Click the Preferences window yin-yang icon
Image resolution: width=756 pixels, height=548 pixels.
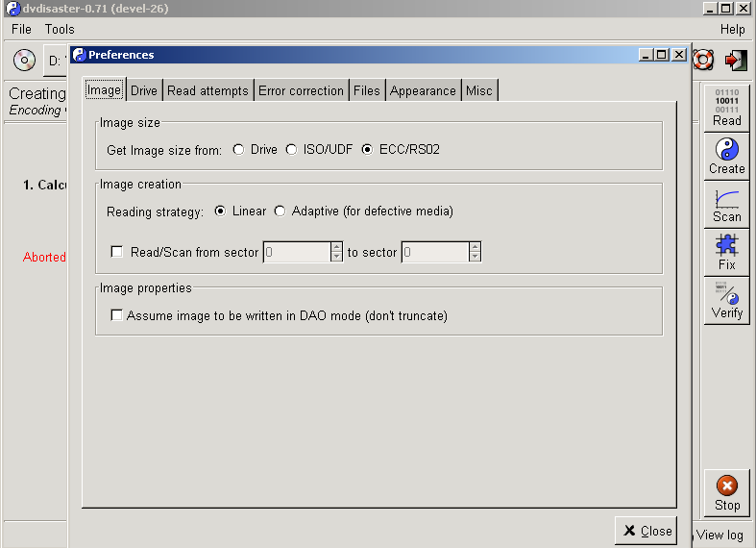coord(79,55)
